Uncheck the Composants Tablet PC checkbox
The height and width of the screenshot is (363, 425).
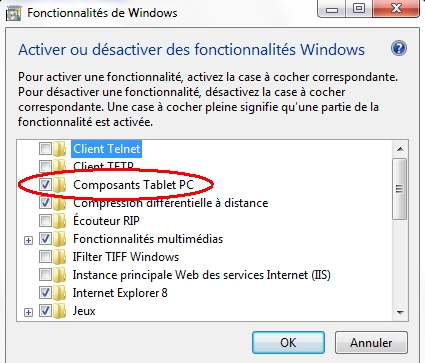click(x=45, y=184)
